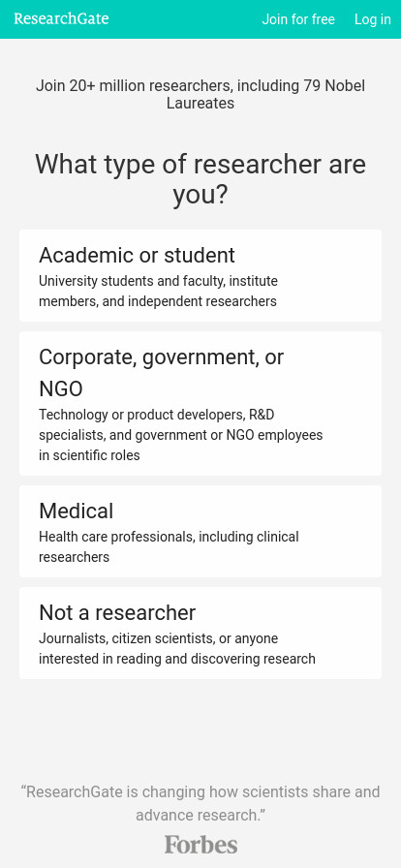The image size is (401, 868).
Task: Click the word NGO in the card title
Action: point(61,389)
